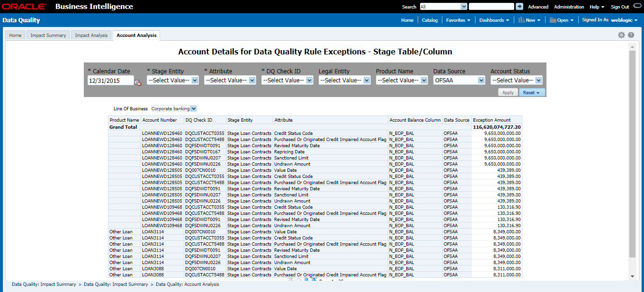644x292 pixels.
Task: Click the Apply button
Action: pyautogui.click(x=508, y=92)
